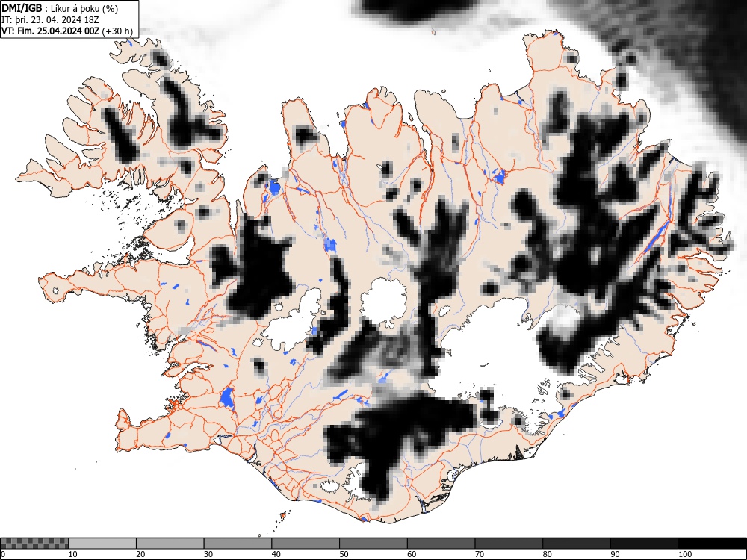Screen dimensions: 747x560
Task: Click the legend label '50'
Action: tap(344, 554)
